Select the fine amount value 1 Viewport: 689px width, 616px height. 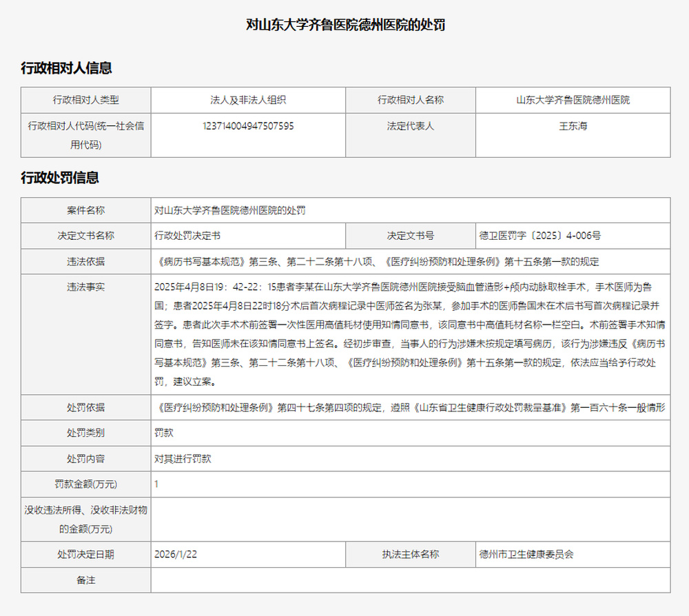coord(157,484)
